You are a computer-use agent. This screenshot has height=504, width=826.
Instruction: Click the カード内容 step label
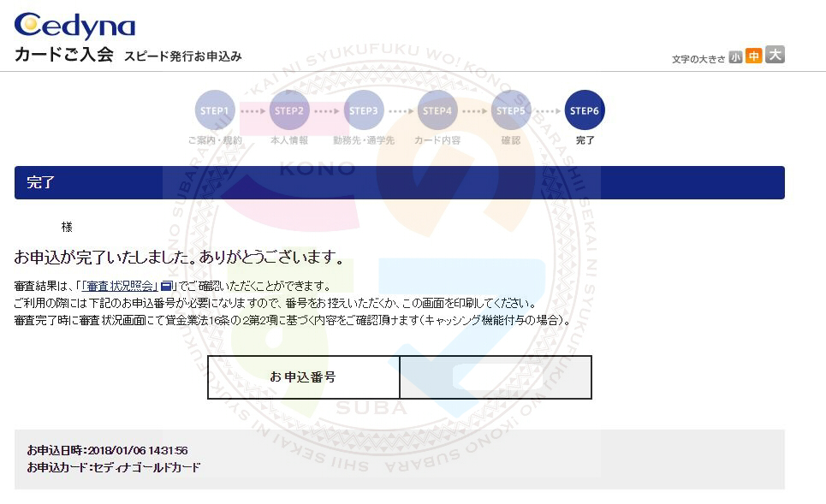437,140
